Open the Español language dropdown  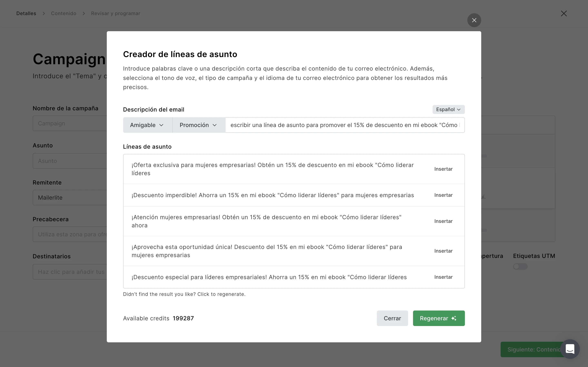448,109
